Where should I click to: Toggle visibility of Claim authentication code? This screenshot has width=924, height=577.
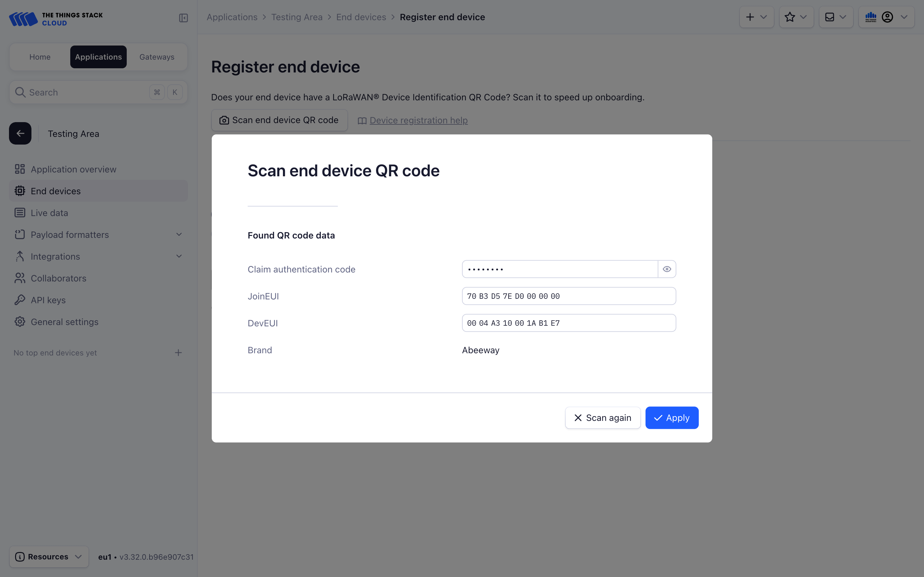pyautogui.click(x=667, y=269)
